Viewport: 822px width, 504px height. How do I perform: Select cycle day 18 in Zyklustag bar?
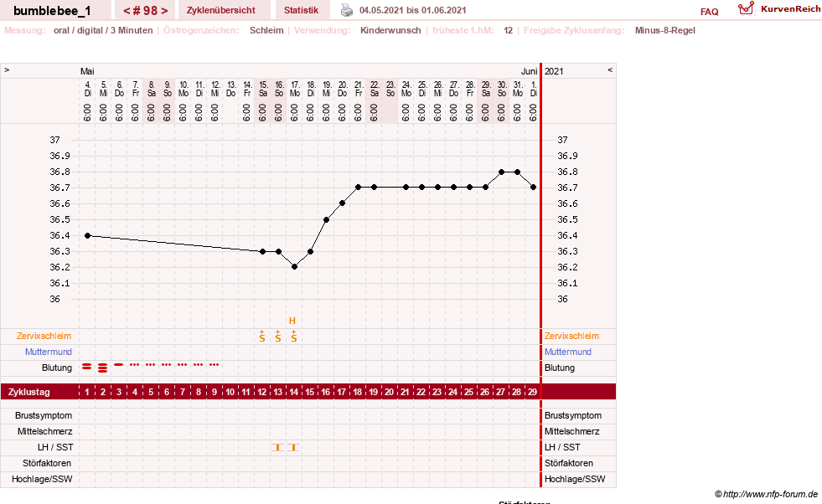358,392
